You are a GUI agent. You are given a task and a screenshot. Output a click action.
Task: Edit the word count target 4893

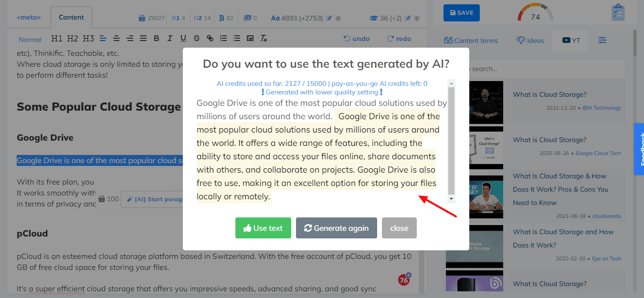(x=329, y=18)
